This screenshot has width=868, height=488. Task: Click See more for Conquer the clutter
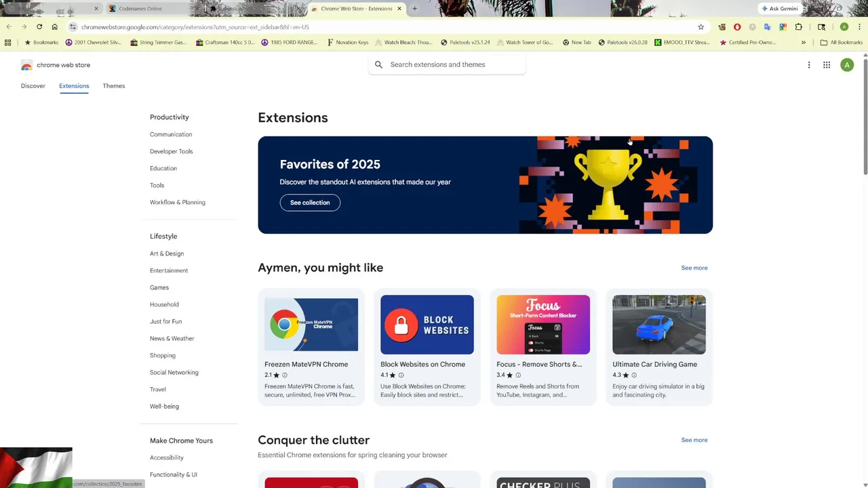point(694,440)
